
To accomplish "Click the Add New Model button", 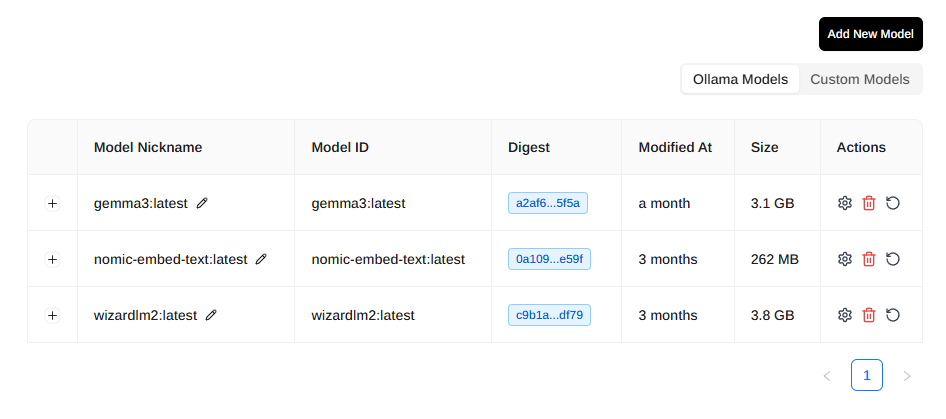I will tap(870, 34).
